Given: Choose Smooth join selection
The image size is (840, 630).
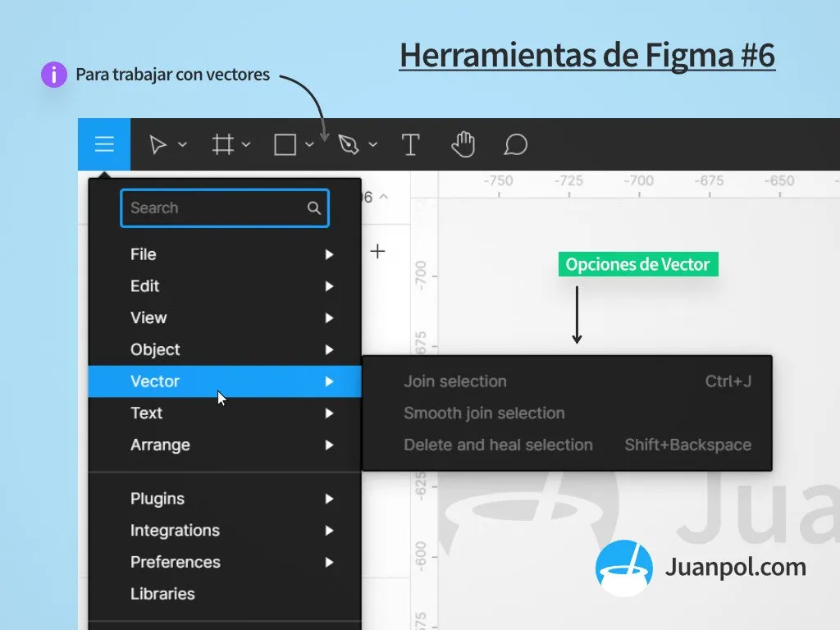Looking at the screenshot, I should (568, 413).
